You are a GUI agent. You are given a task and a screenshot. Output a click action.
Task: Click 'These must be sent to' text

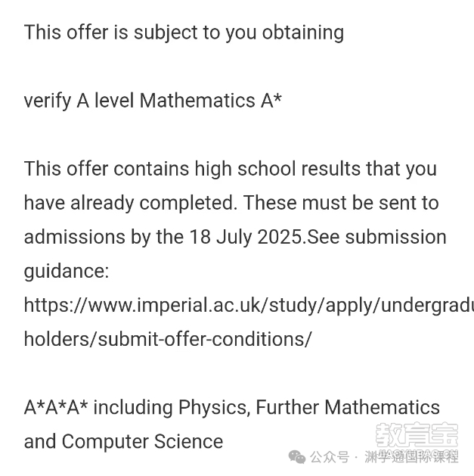click(x=341, y=203)
